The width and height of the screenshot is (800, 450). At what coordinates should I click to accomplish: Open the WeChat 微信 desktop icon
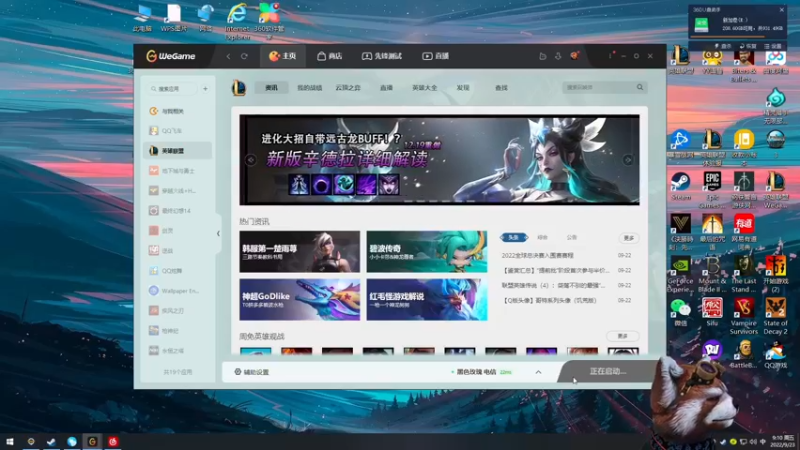tap(680, 312)
